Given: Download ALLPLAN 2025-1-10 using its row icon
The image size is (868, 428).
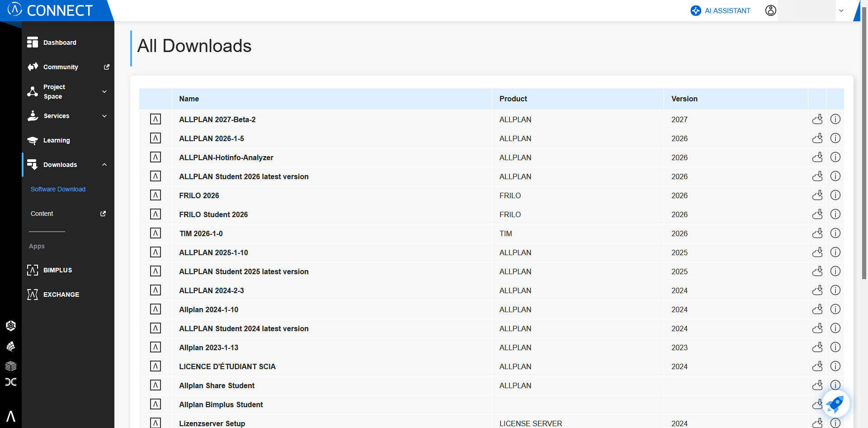Looking at the screenshot, I should point(817,252).
